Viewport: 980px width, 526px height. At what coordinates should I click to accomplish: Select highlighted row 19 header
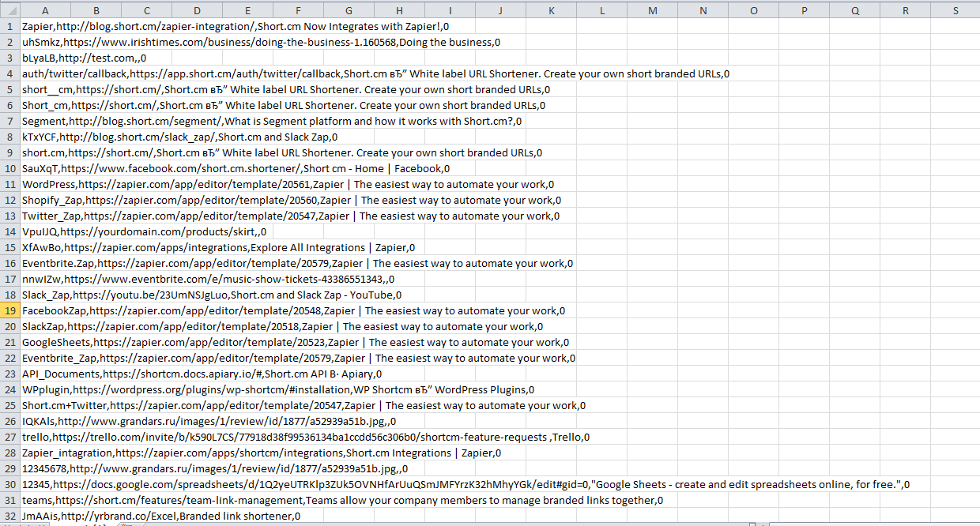click(9, 310)
